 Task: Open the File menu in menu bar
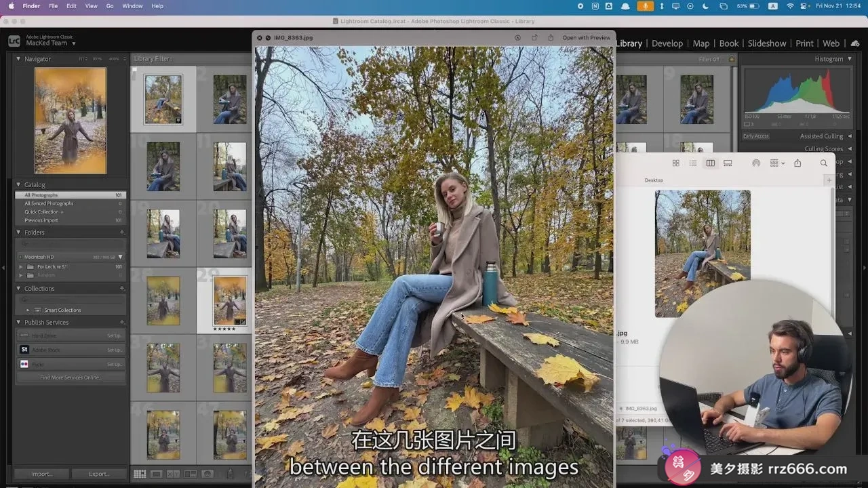(x=53, y=6)
